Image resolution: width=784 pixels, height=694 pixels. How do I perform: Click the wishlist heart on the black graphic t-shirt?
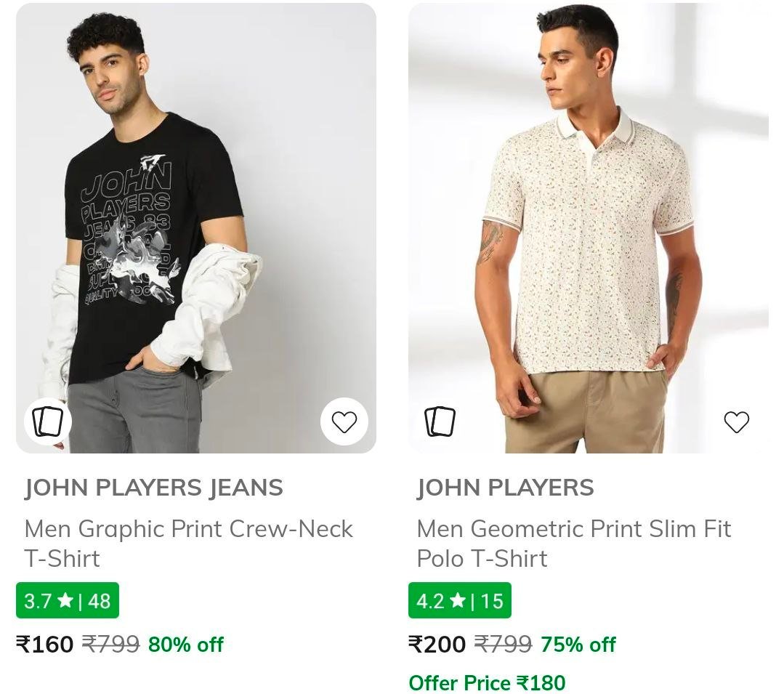(x=344, y=421)
